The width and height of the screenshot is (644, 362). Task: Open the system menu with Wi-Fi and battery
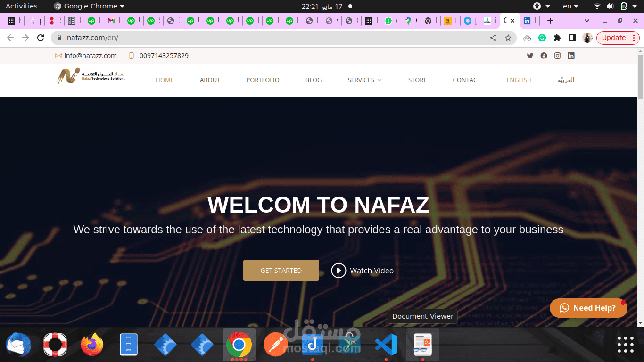point(616,6)
